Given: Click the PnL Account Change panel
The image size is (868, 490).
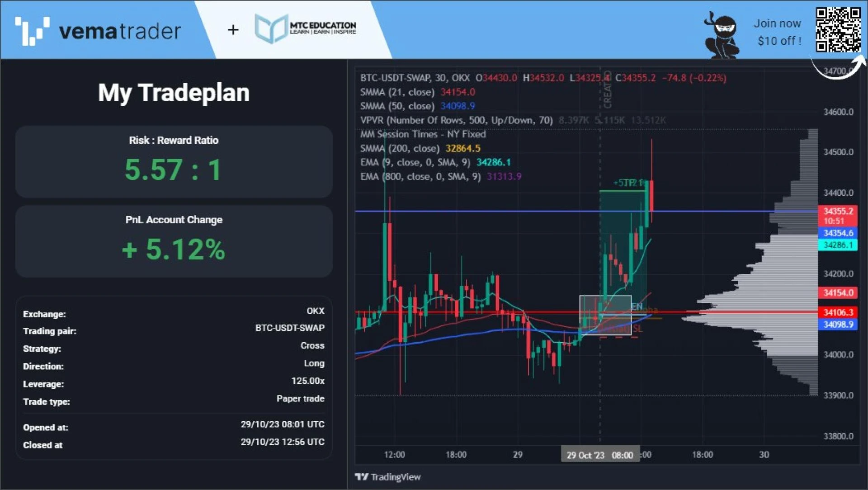Looking at the screenshot, I should pos(174,240).
